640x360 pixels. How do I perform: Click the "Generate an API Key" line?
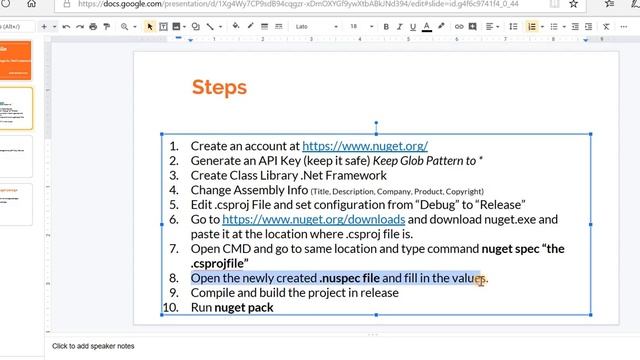336,161
